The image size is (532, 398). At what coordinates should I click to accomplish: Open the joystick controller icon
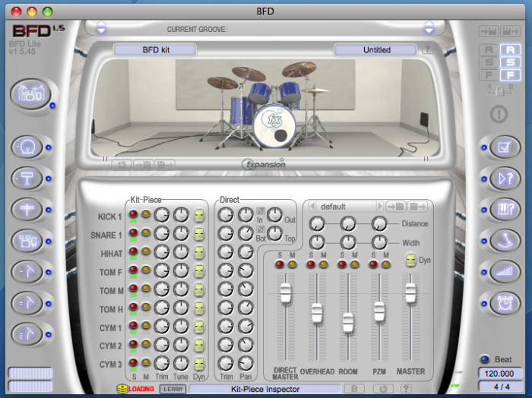pos(505,241)
